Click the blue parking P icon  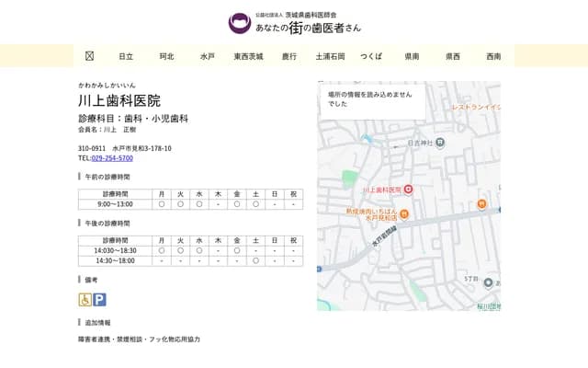coord(99,300)
